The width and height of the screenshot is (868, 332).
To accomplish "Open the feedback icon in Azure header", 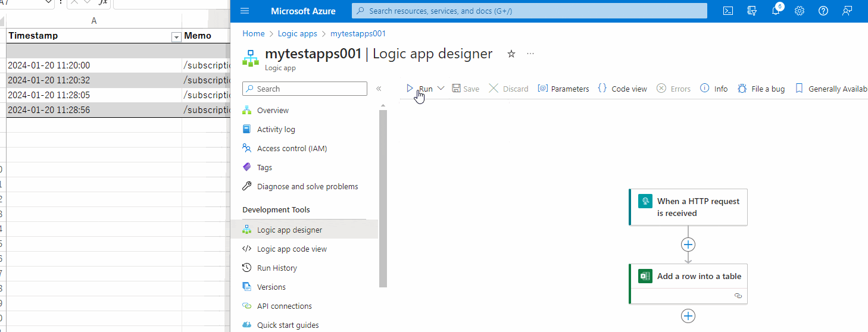I will click(x=847, y=11).
